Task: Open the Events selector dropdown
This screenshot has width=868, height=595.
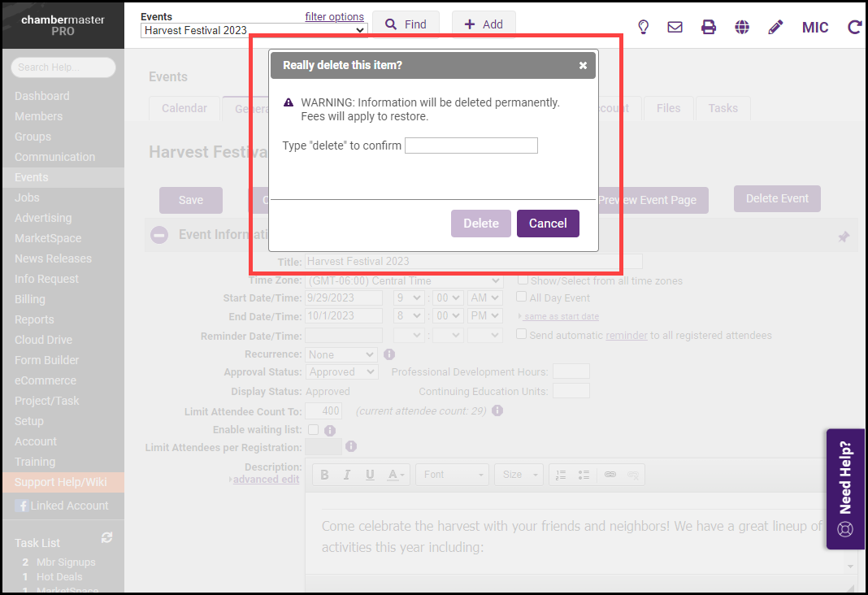Action: (254, 30)
